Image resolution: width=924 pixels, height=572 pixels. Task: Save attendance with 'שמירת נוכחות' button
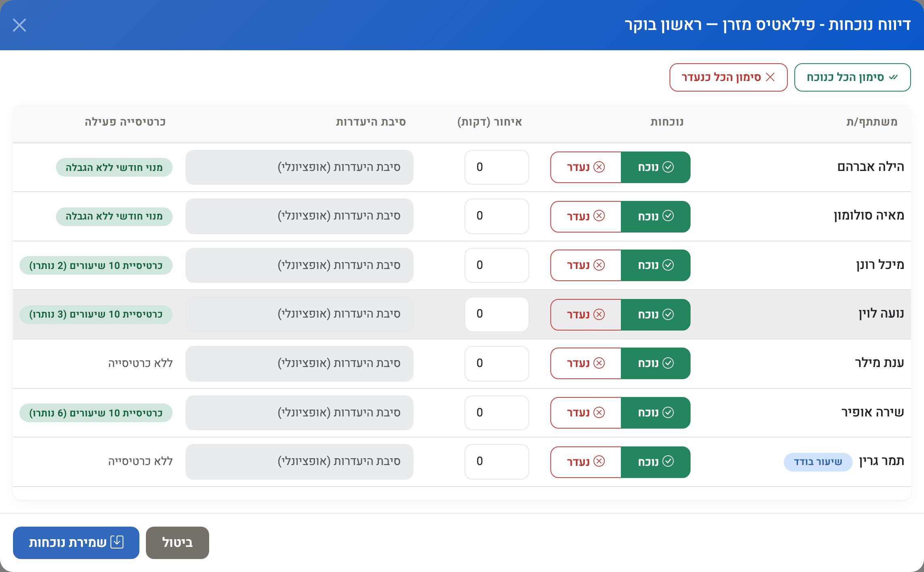click(76, 542)
